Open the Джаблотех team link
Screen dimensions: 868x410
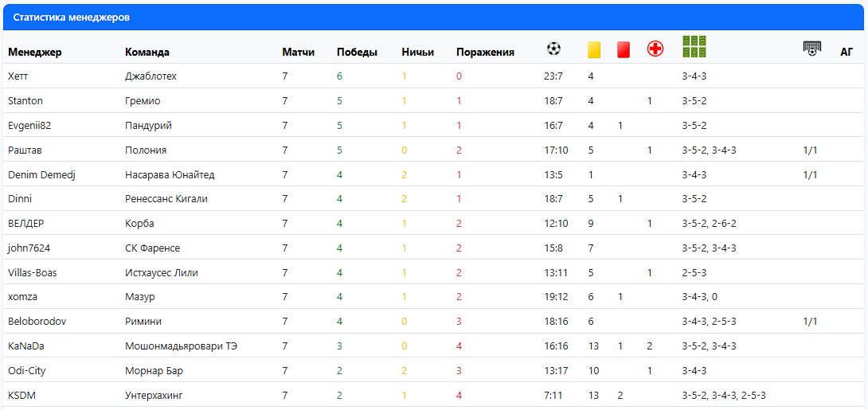pyautogui.click(x=151, y=76)
